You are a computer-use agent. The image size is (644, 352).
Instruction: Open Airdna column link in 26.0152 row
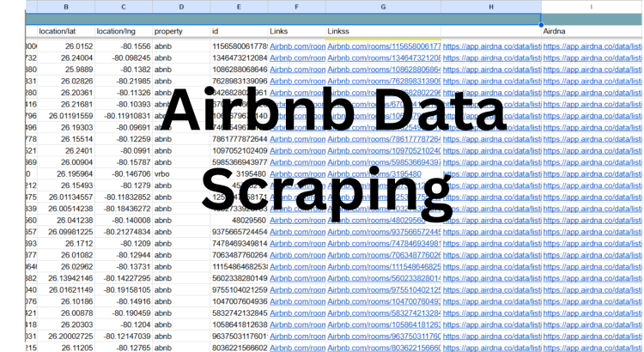point(592,46)
